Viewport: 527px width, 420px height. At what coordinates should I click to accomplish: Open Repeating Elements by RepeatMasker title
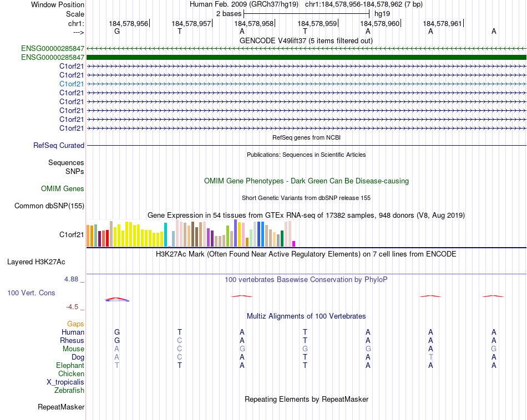[x=306, y=399]
